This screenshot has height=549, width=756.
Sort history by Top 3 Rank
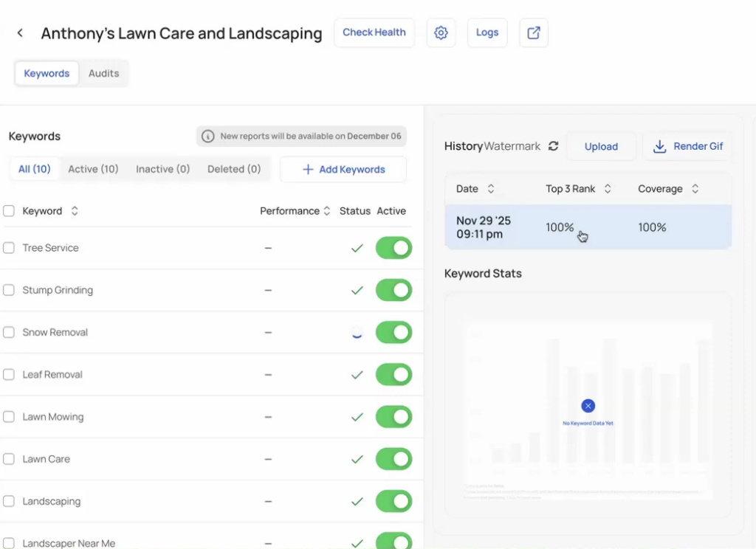point(608,189)
